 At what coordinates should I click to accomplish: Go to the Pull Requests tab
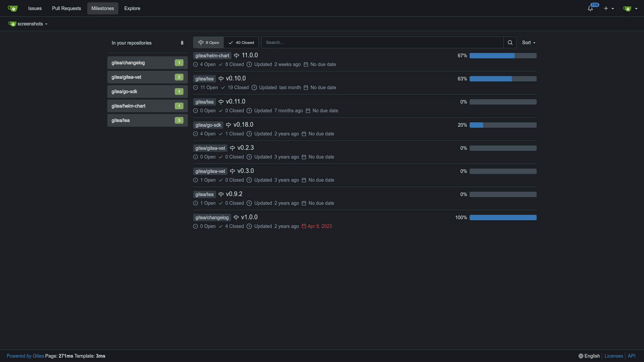coord(66,8)
